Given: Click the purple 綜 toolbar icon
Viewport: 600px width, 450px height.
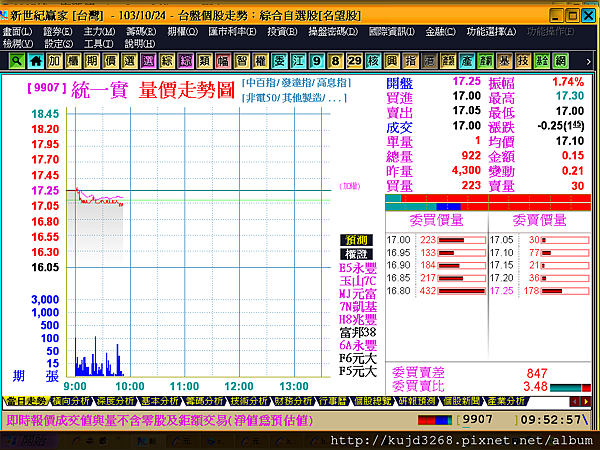Looking at the screenshot, I should (x=186, y=61).
